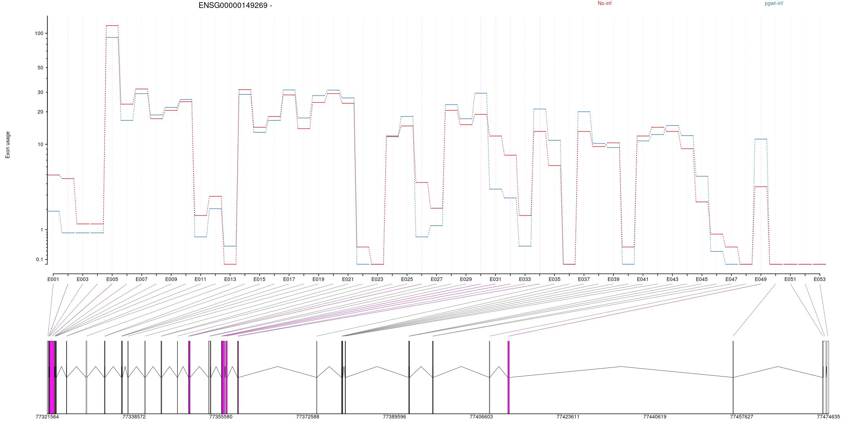Click the y-axis value 0.1
Screen dimensions: 868x434
coord(39,259)
